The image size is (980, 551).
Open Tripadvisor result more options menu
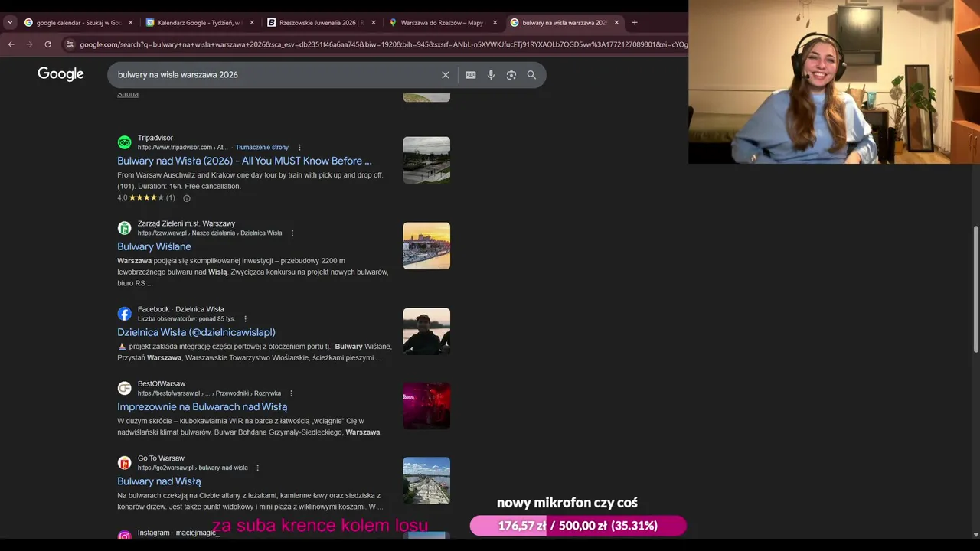pyautogui.click(x=299, y=147)
